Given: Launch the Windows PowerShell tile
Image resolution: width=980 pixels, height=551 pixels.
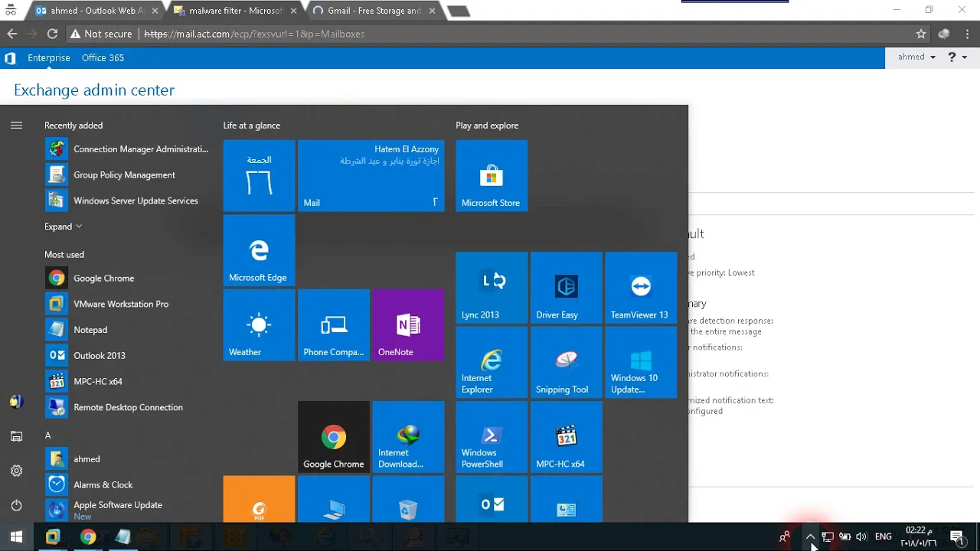Looking at the screenshot, I should click(x=492, y=437).
